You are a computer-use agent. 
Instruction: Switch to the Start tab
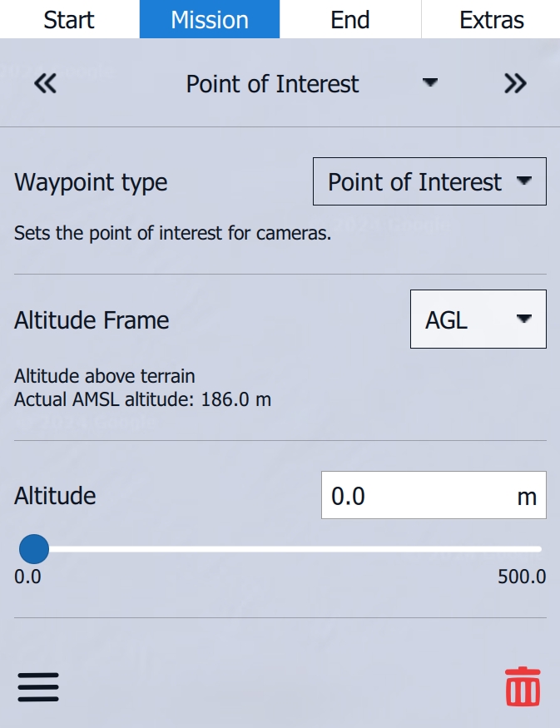click(69, 19)
